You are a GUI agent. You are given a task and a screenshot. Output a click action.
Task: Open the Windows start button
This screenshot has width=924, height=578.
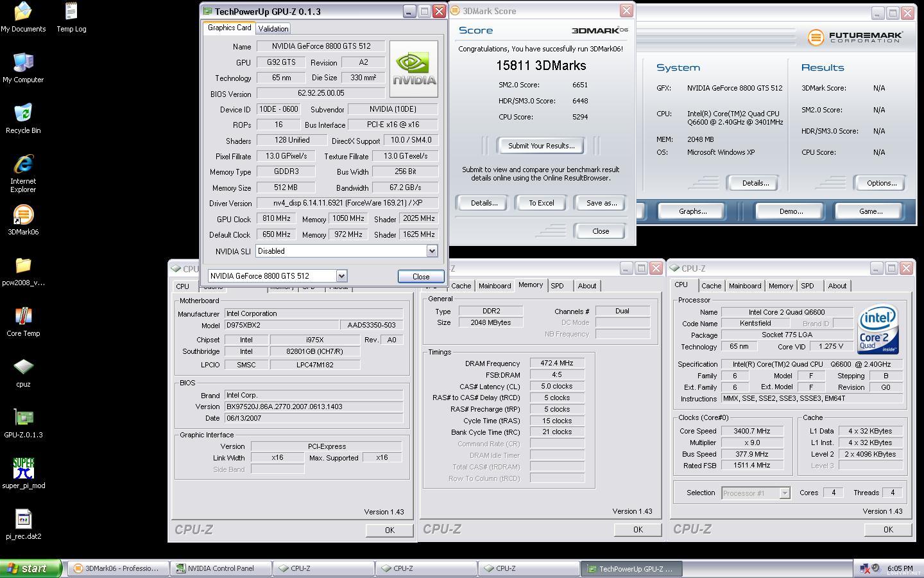tap(30, 568)
